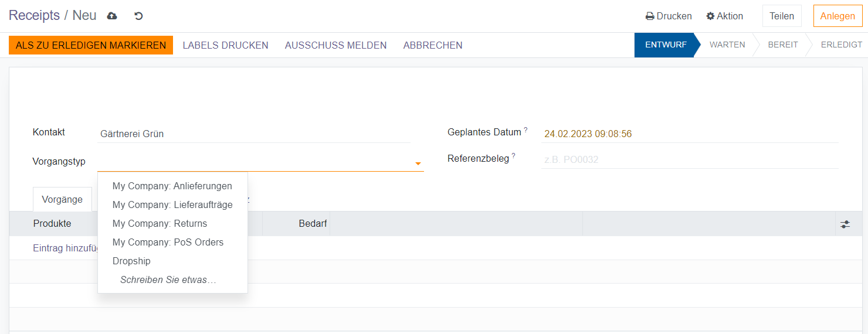The width and height of the screenshot is (868, 334).
Task: Click the Receipts breadcrumb link
Action: [x=34, y=15]
